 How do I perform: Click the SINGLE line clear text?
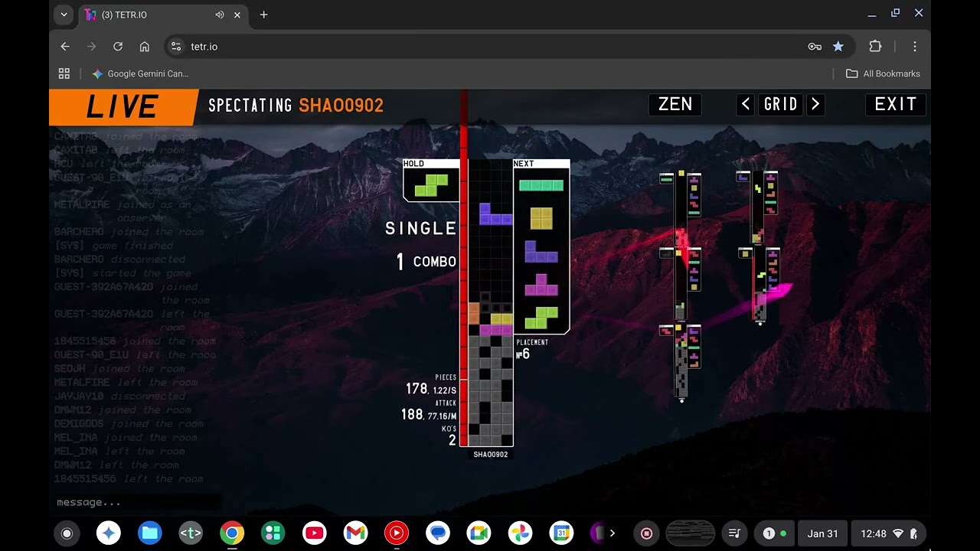[421, 228]
